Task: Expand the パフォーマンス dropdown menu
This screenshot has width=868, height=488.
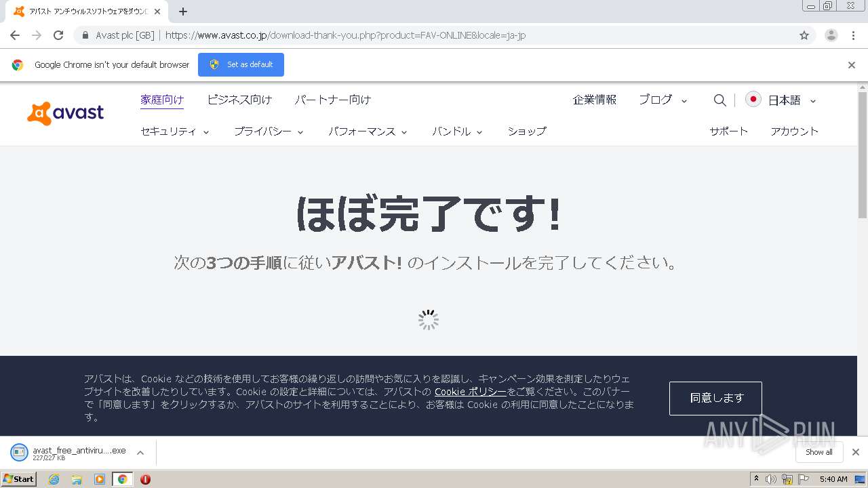Action: tap(368, 131)
